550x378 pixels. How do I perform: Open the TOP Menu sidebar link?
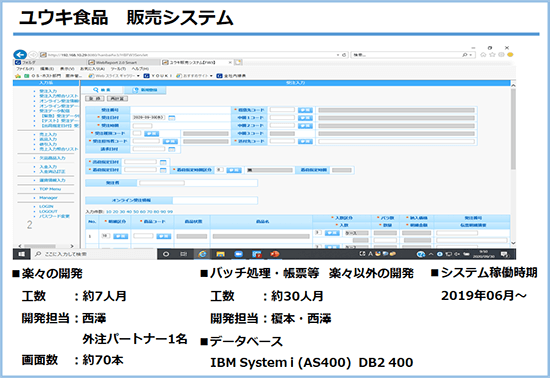pos(50,189)
